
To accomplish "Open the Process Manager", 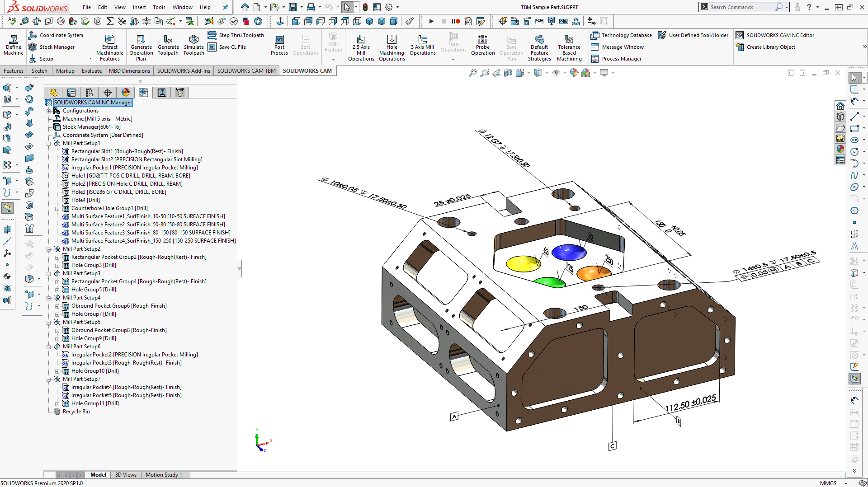I will point(616,59).
